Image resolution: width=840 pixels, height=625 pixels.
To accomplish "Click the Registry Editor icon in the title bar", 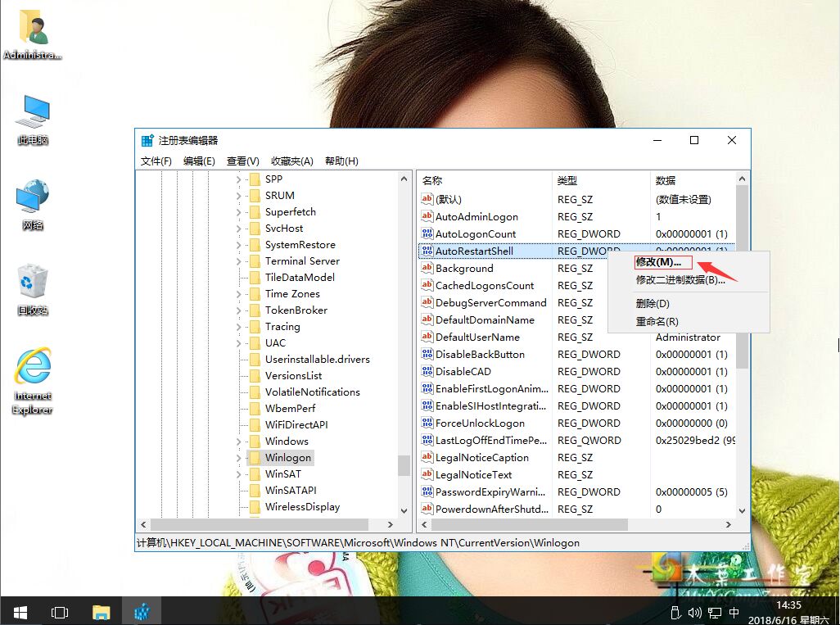I will point(147,139).
